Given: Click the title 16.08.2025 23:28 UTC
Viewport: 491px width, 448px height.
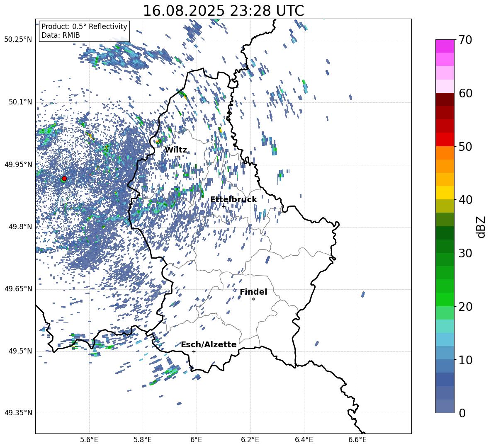Looking at the screenshot, I should pyautogui.click(x=224, y=11).
